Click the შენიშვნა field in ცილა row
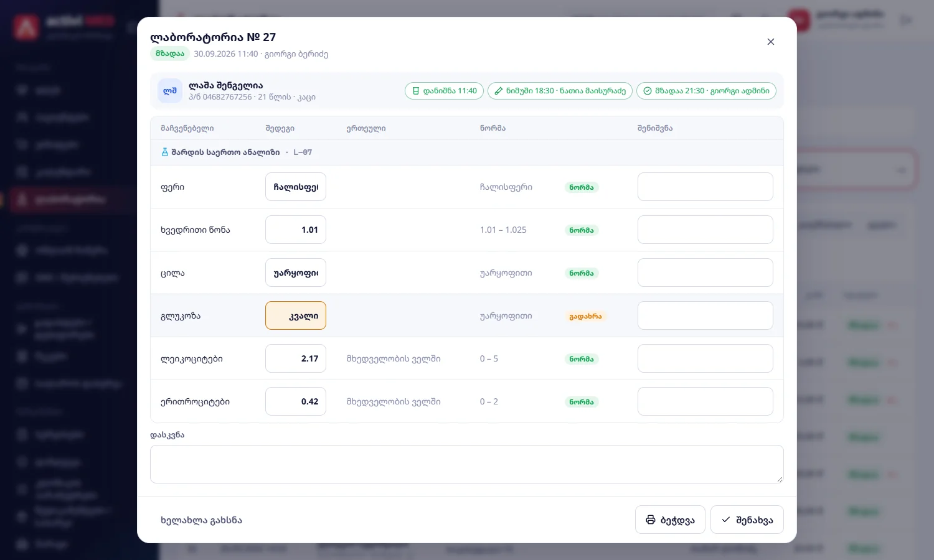This screenshot has width=934, height=560. click(705, 273)
